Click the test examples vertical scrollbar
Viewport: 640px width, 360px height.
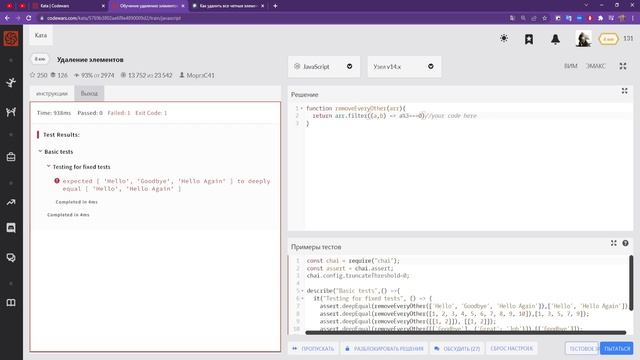click(x=631, y=282)
